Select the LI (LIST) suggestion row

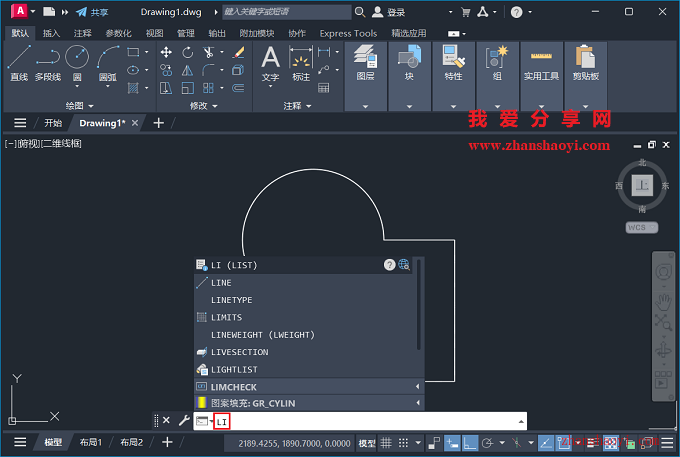[303, 265]
